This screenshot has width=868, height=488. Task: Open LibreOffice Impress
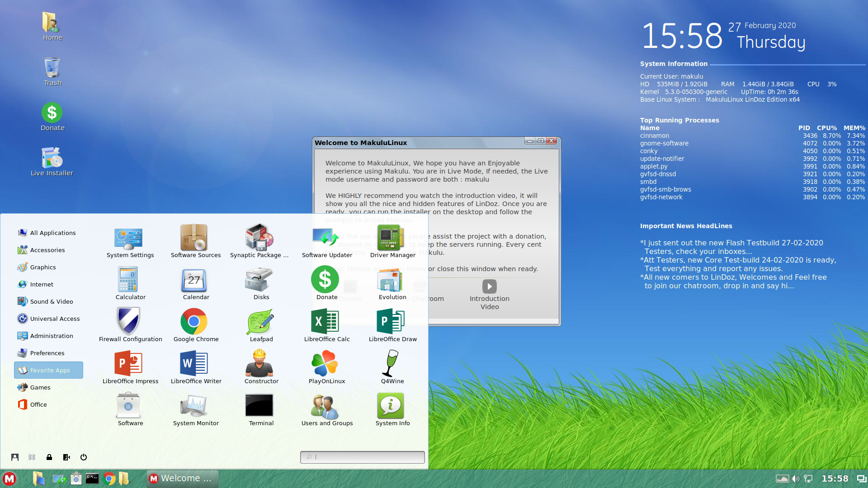point(130,367)
